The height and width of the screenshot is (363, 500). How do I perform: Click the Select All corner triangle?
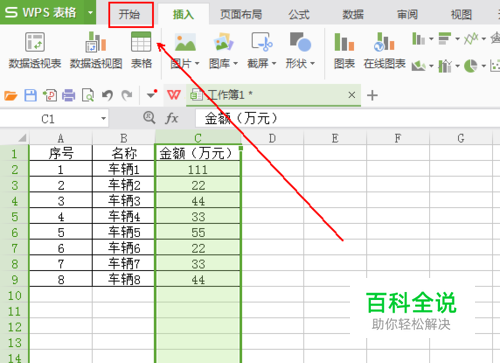pos(22,138)
